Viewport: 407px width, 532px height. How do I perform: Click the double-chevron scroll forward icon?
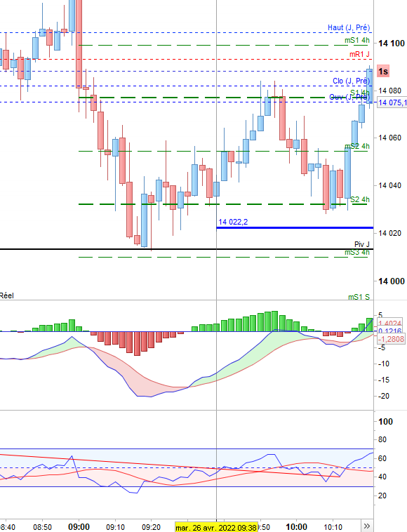coord(366,526)
